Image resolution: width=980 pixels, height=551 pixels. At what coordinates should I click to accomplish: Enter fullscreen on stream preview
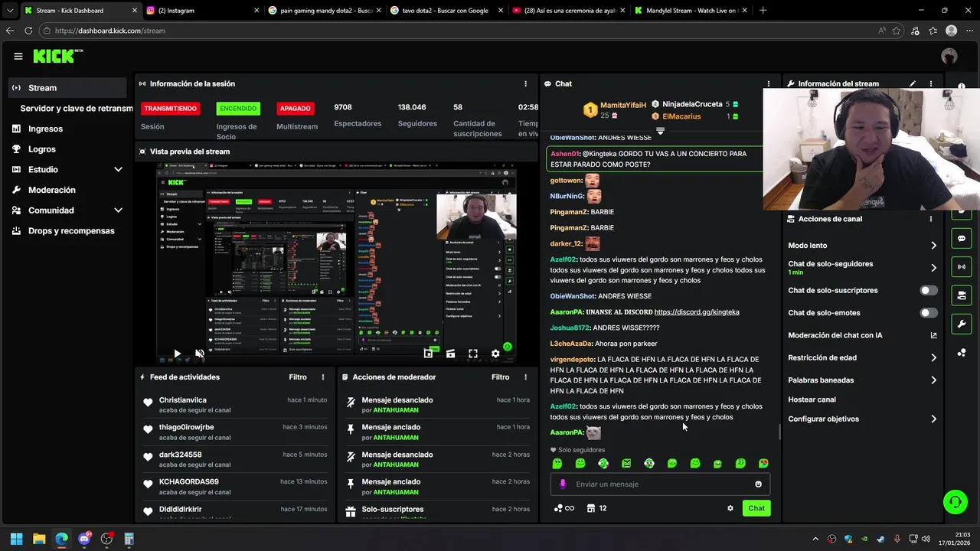point(473,354)
